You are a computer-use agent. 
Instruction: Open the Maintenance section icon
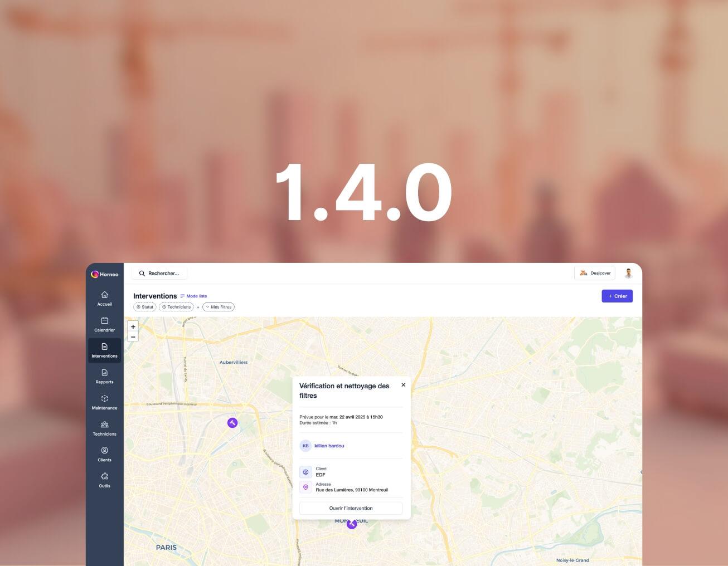click(x=104, y=399)
